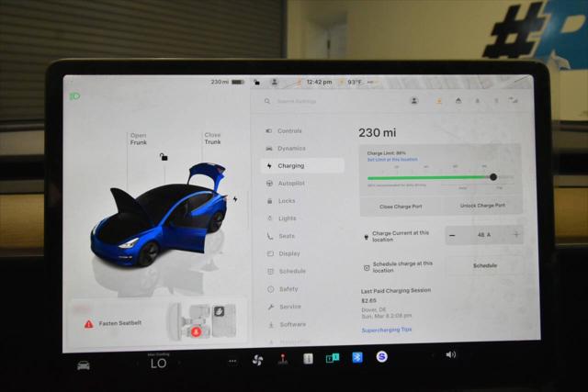This screenshot has height=392, width=588.
Task: Tap the LTE signal strength icon
Action: (x=513, y=100)
